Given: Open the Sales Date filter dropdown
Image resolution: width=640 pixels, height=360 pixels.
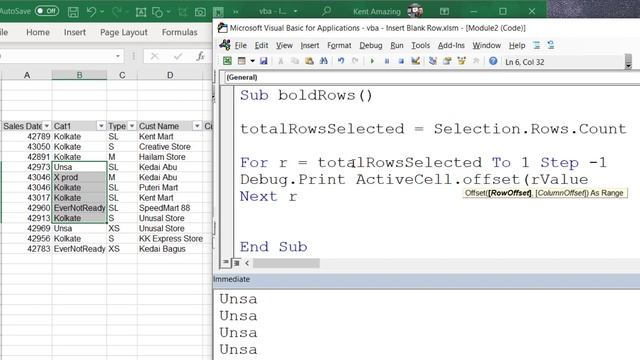Looking at the screenshot, I should point(47,126).
